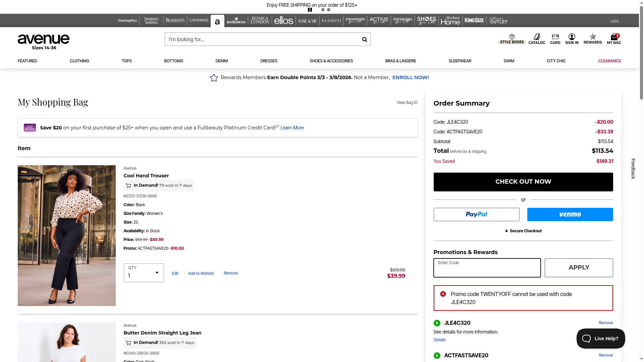Switch to third banner slide dot

[x=329, y=10]
